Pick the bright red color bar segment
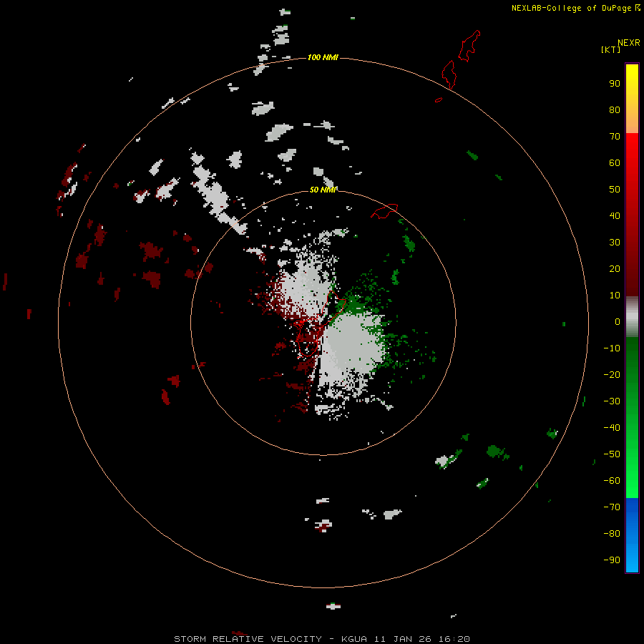Screen dimensions: 644x644 [x=632, y=215]
